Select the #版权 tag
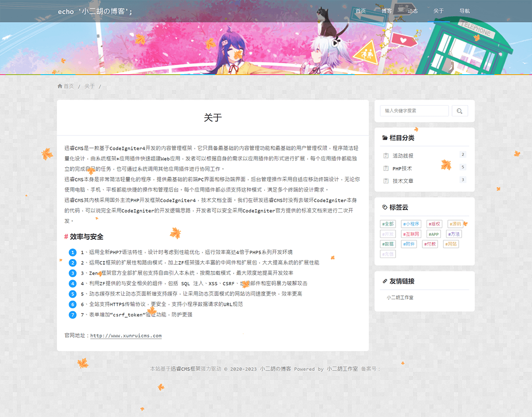 tap(434, 224)
